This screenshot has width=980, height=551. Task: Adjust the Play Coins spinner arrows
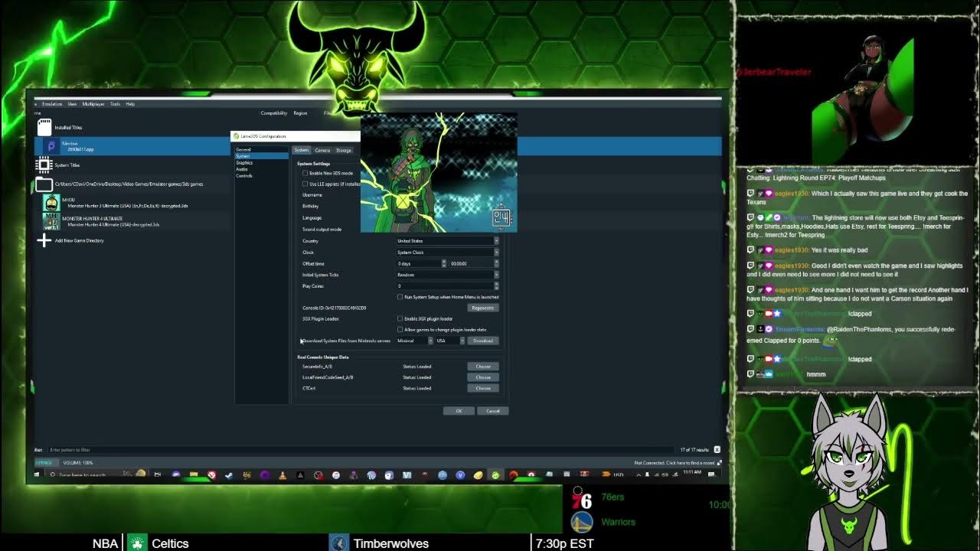[x=496, y=285]
